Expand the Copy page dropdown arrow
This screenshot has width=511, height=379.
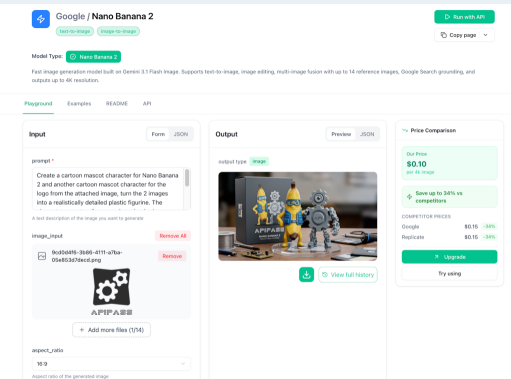point(485,35)
